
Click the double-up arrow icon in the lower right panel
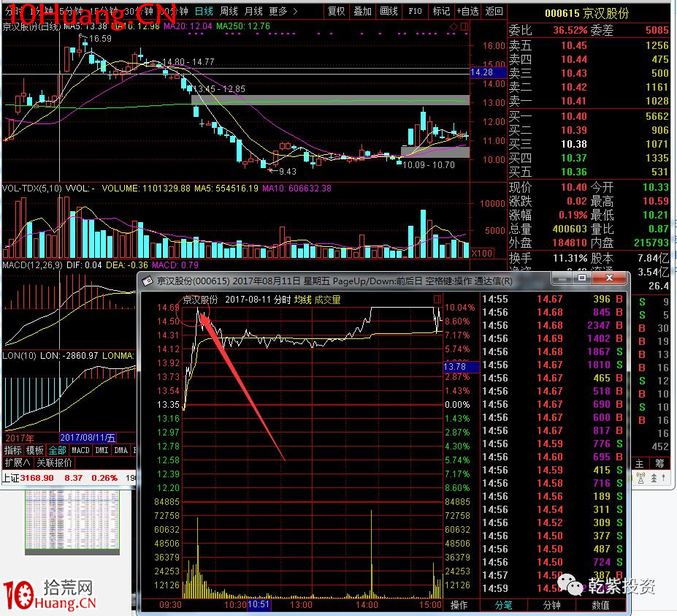point(654,478)
